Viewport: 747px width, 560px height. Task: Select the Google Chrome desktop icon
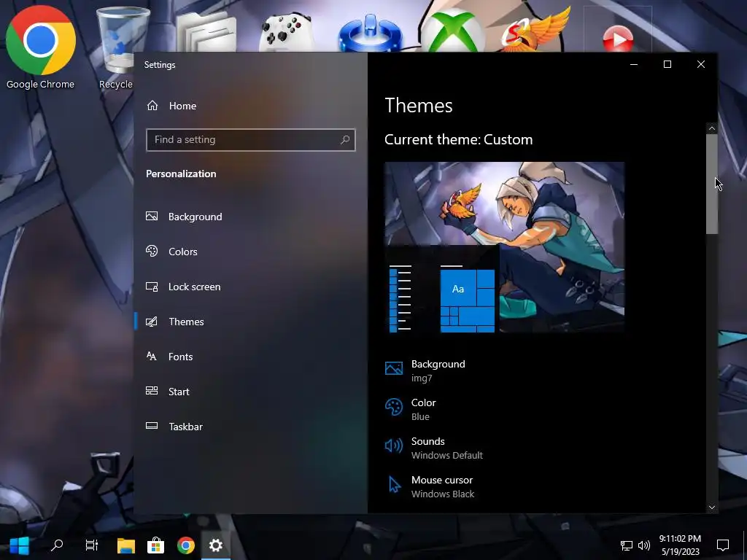point(41,46)
